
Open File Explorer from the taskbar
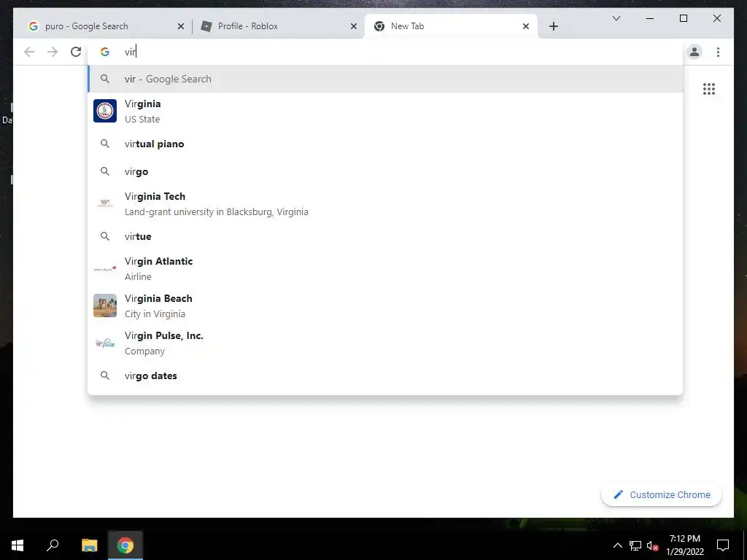89,545
